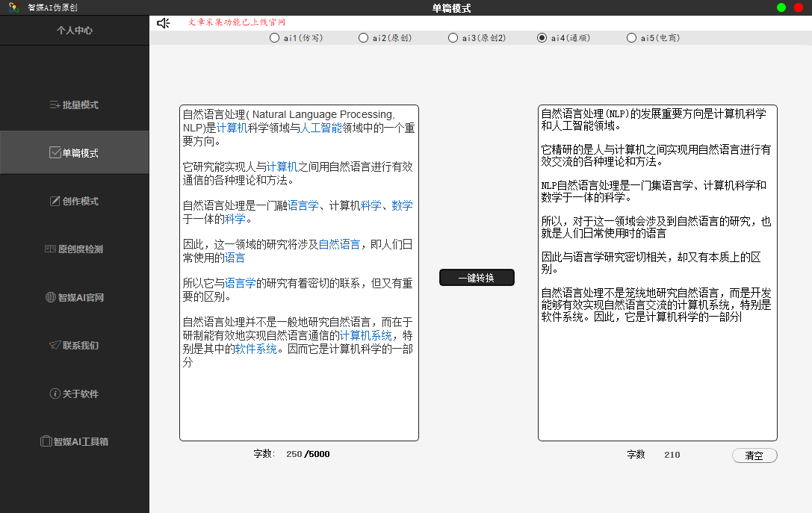Click inside the left source text box
This screenshot has height=513, width=812.
coord(299,273)
